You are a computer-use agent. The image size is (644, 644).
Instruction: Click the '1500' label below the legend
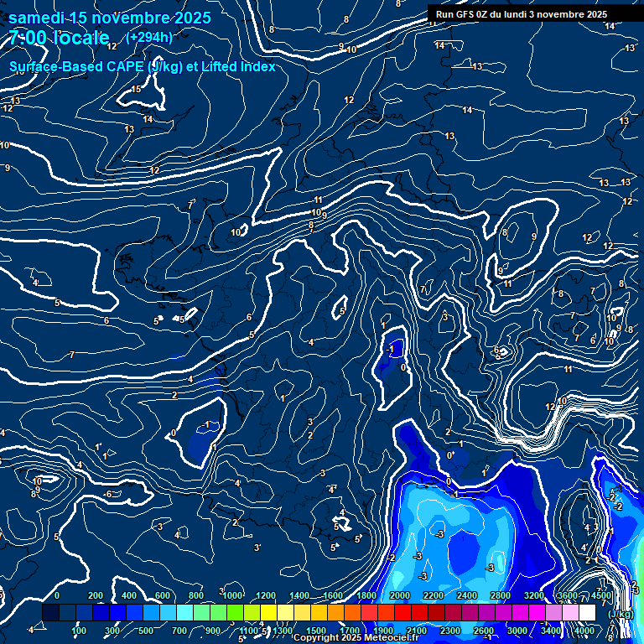coord(316,631)
